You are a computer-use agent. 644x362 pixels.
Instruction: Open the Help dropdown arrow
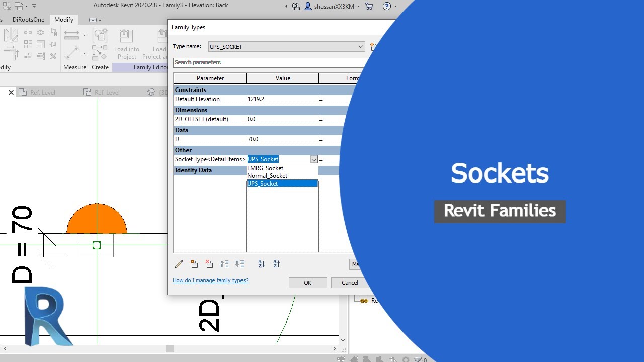click(395, 7)
